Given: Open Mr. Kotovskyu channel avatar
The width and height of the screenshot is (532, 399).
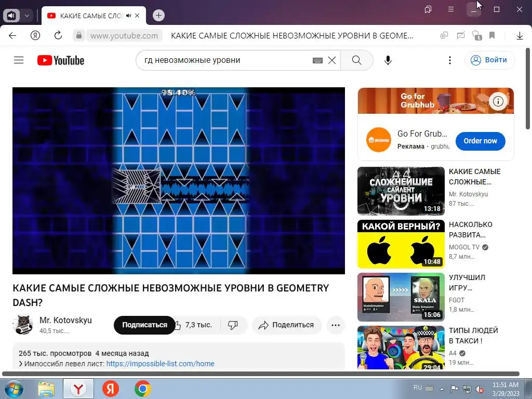Looking at the screenshot, I should [x=23, y=325].
